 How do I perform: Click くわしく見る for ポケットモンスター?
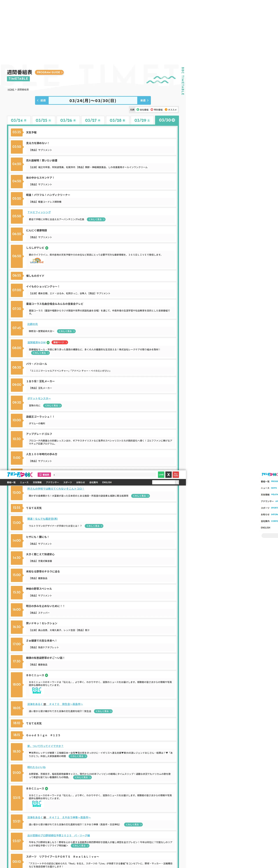pyautogui.click(x=52, y=406)
